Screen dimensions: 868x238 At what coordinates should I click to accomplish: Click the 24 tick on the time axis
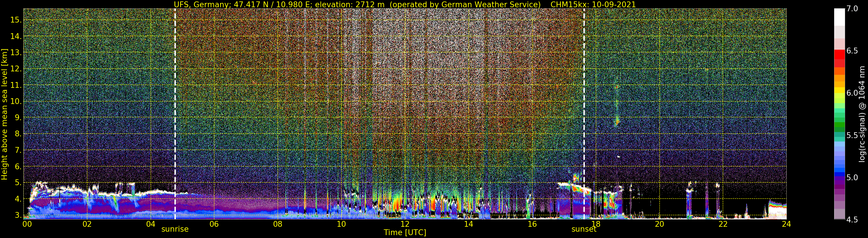point(786,224)
